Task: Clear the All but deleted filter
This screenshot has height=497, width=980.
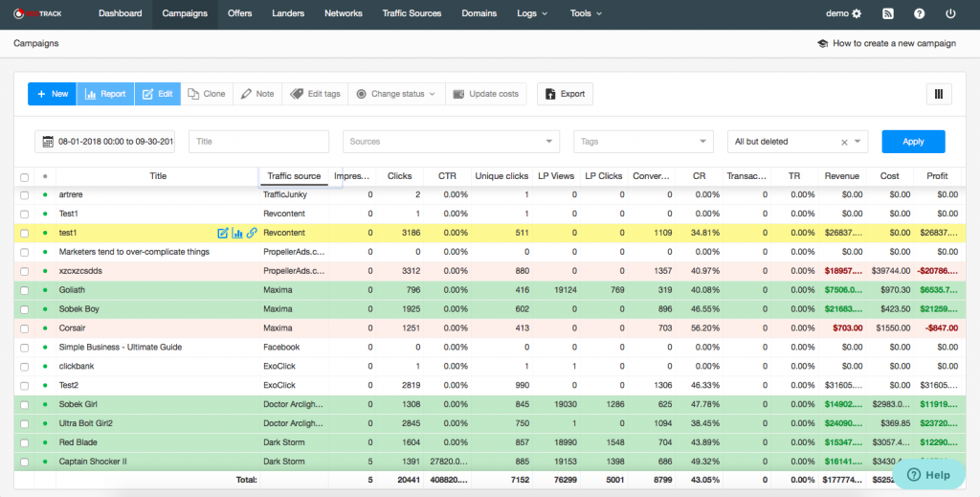Action: pyautogui.click(x=844, y=142)
